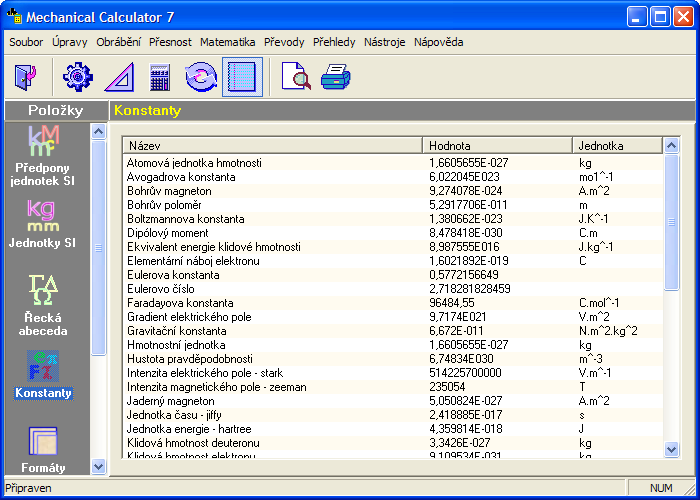Screen dimensions: 700x500
Task: Open the Nápověda menu
Action: pos(438,42)
